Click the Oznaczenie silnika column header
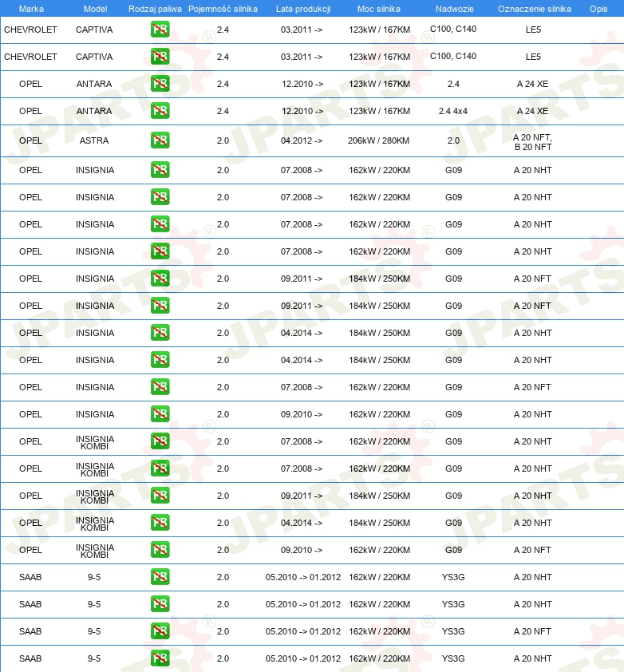This screenshot has height=672, width=624. point(535,9)
